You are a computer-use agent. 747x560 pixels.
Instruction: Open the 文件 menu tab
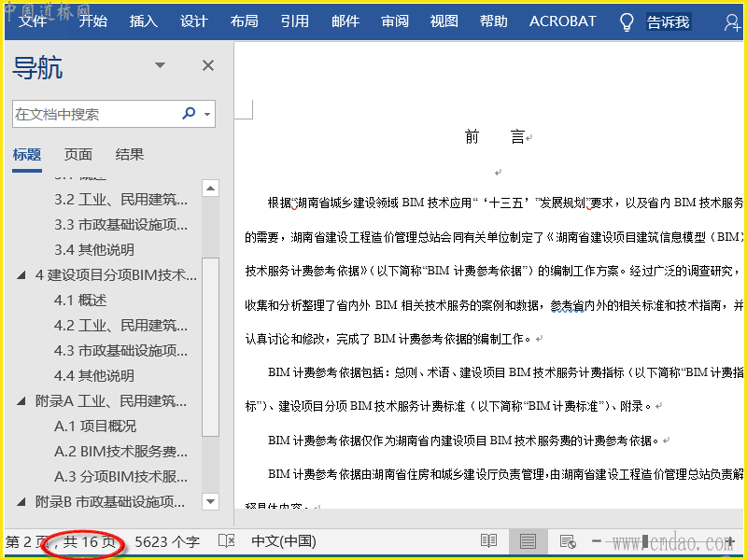tap(33, 21)
